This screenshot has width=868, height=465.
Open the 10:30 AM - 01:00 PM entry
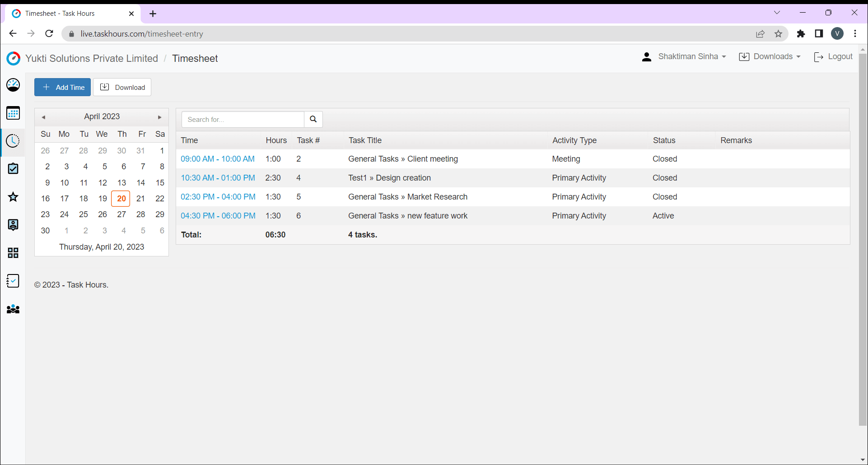pos(218,178)
